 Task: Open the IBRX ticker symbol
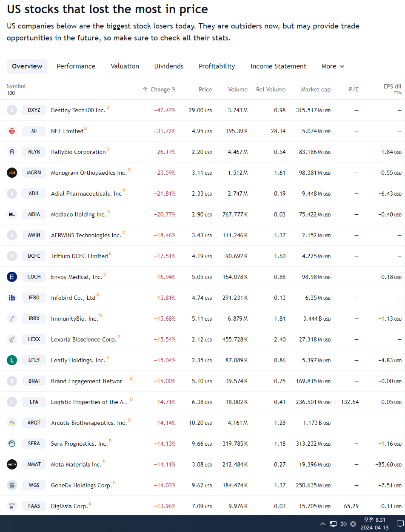[34, 319]
